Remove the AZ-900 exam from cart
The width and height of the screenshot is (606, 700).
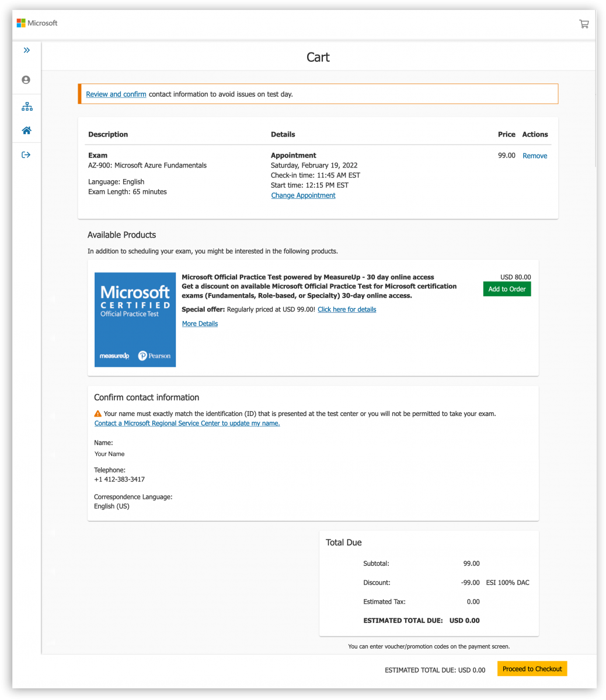coord(535,156)
